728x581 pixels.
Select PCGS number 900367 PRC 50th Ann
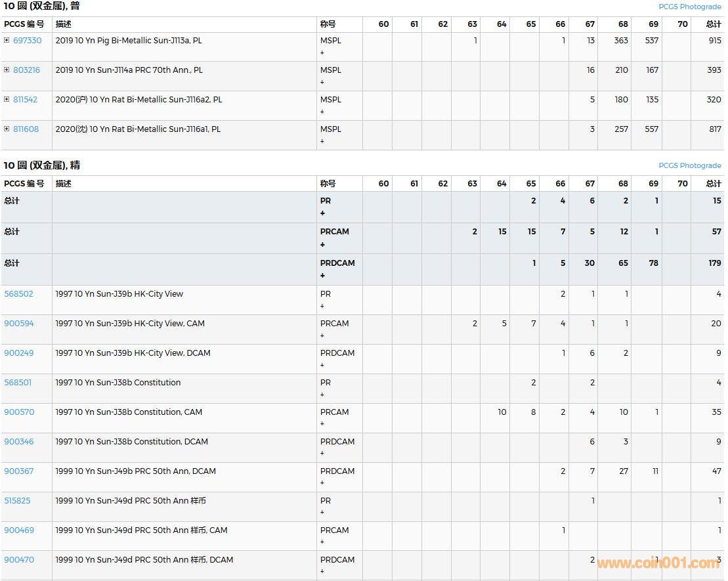click(x=18, y=471)
